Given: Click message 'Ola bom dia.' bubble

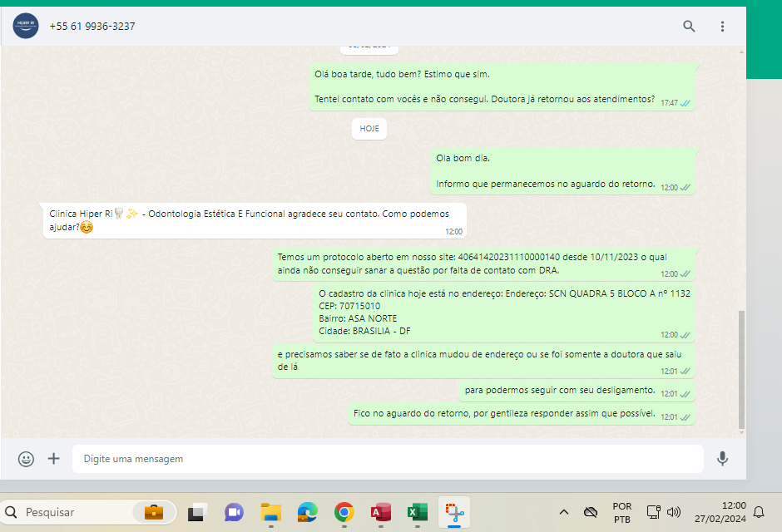Looking at the screenshot, I should pyautogui.click(x=562, y=171).
